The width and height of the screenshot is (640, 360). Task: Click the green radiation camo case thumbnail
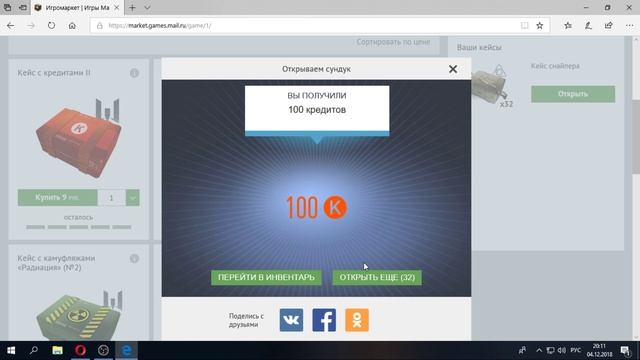point(80,315)
